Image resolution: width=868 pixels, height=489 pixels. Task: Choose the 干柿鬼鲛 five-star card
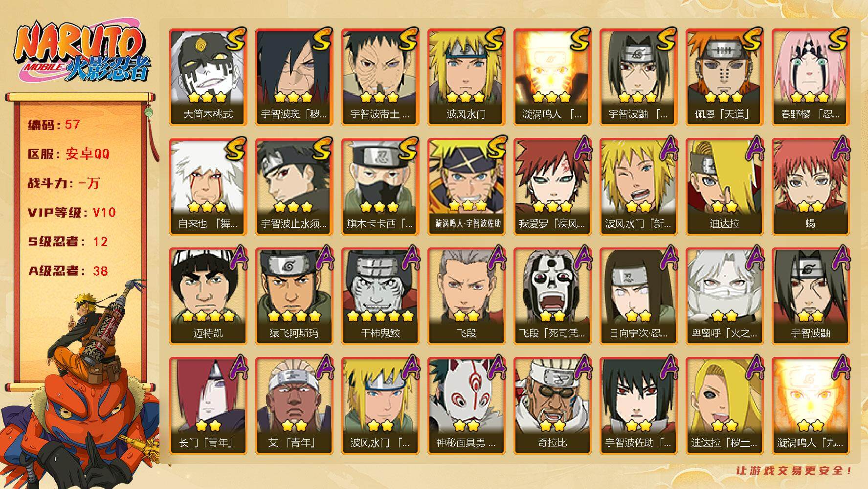[380, 296]
